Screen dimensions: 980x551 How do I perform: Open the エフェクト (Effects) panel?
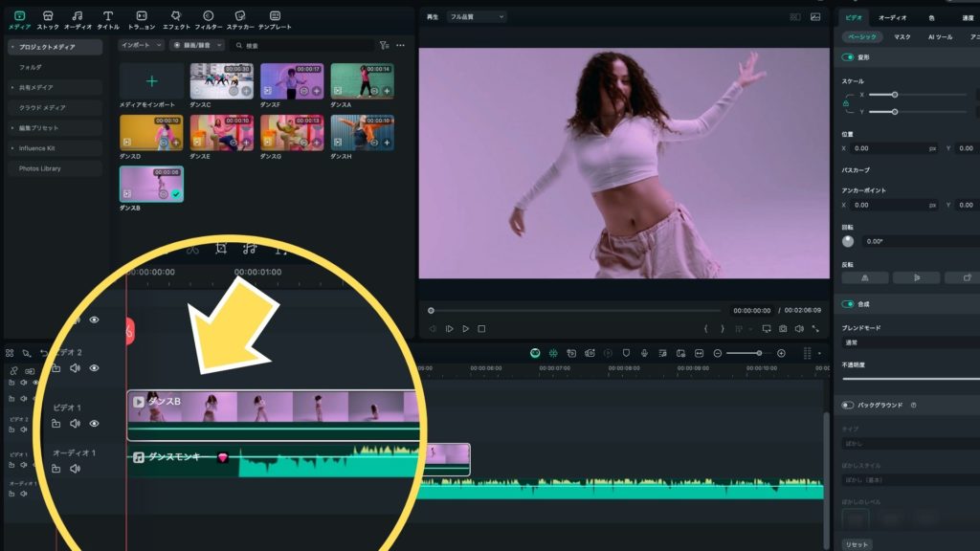pos(176,20)
